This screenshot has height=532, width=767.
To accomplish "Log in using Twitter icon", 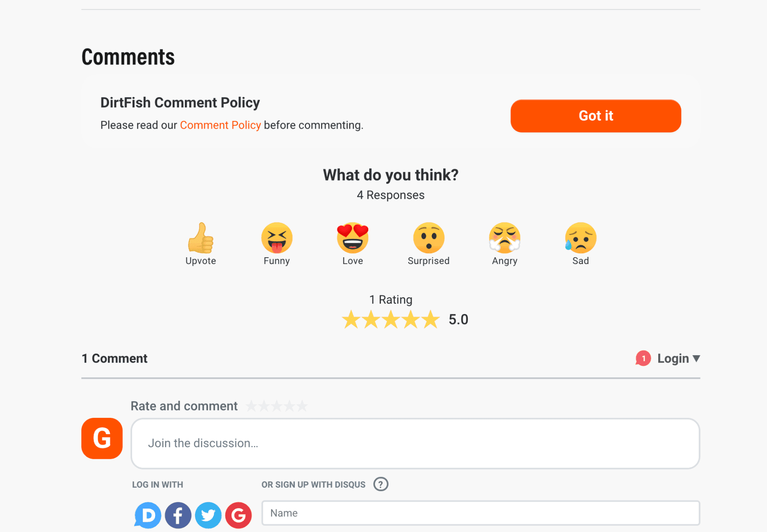I will coord(208,515).
